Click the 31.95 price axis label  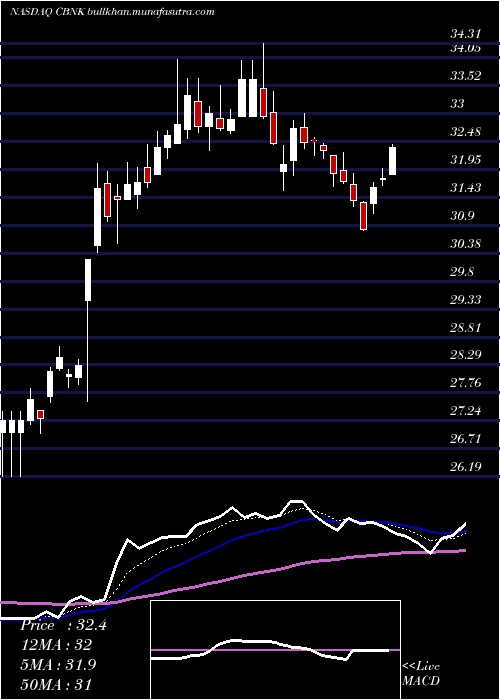click(x=467, y=159)
